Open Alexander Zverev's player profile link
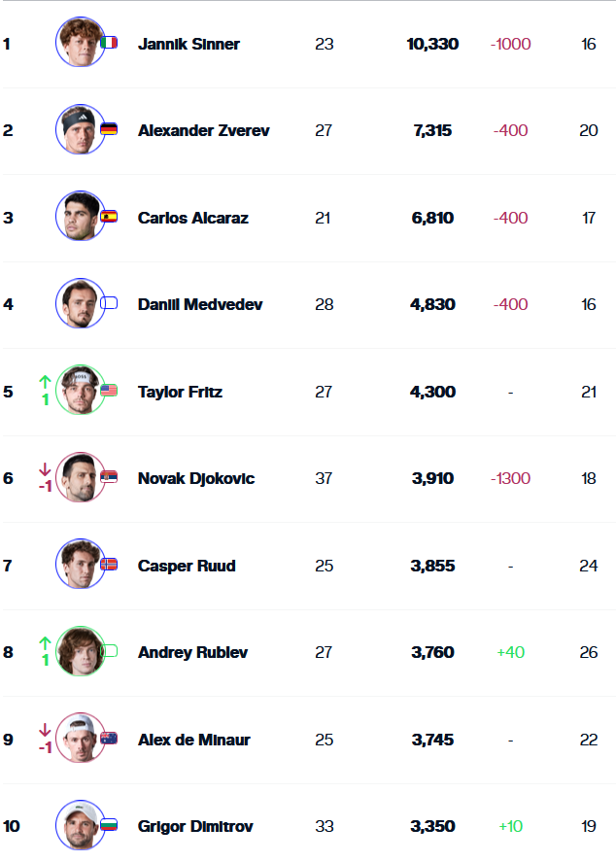This screenshot has height=862, width=616. pos(204,130)
